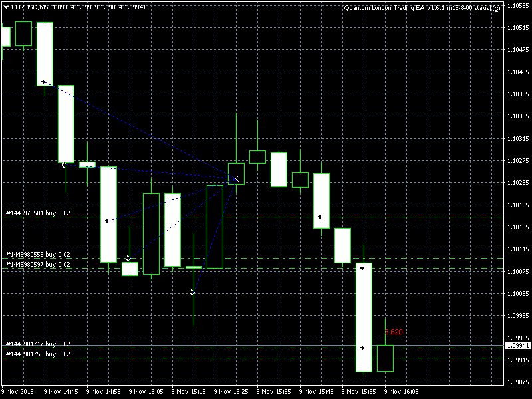Screen dimensions: 532x399
Task: Click the 9 Nov 14:45 time axis label
Action: pos(61,391)
